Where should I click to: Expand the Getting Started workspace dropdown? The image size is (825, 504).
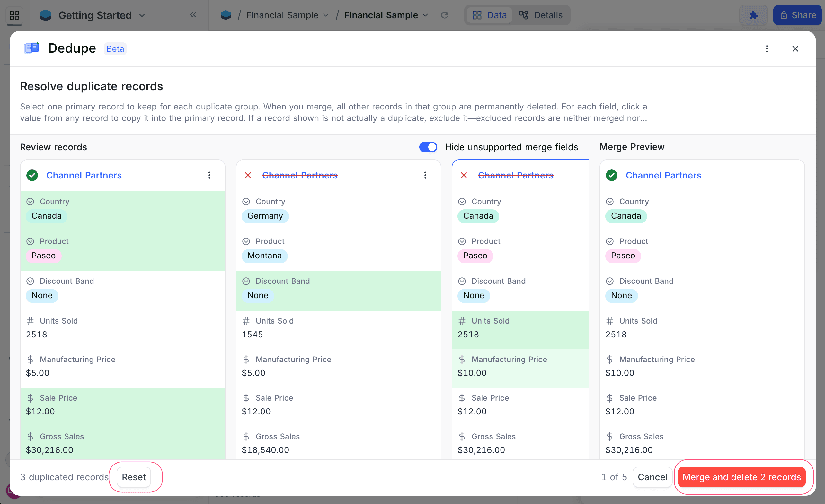(142, 15)
